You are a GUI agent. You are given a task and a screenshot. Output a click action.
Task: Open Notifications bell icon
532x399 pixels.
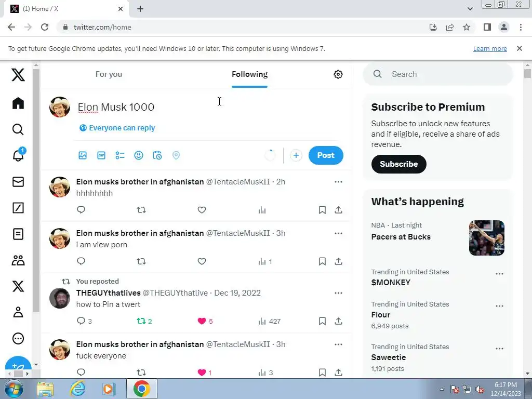pos(18,155)
